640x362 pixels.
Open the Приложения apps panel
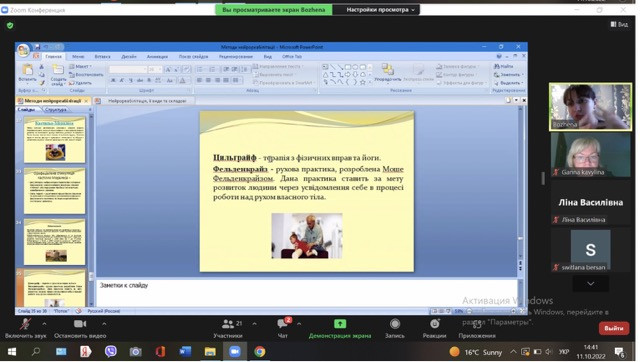[x=477, y=328]
